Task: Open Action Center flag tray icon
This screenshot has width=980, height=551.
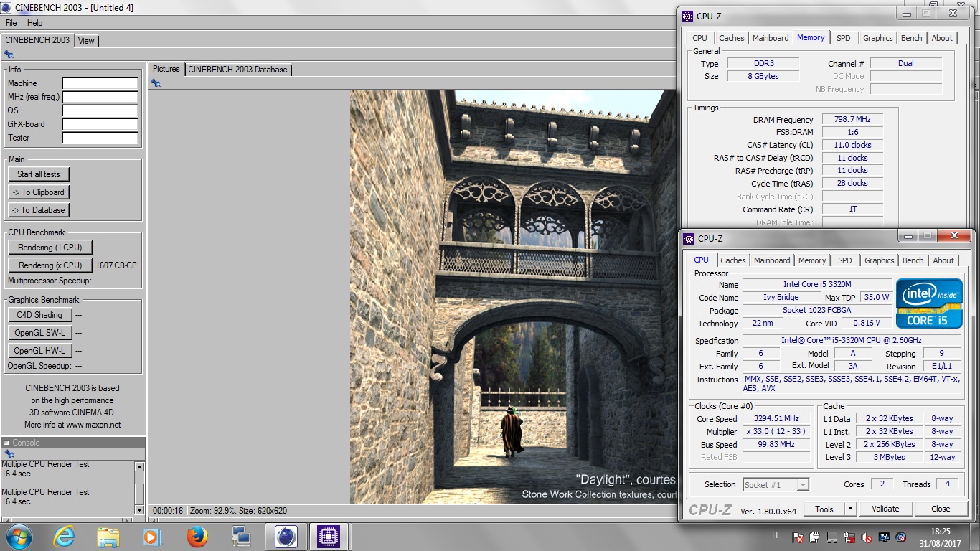Action: coord(798,537)
